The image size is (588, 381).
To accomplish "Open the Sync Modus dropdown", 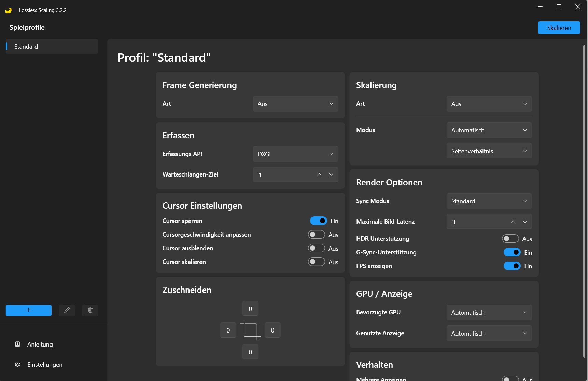I will coord(489,201).
